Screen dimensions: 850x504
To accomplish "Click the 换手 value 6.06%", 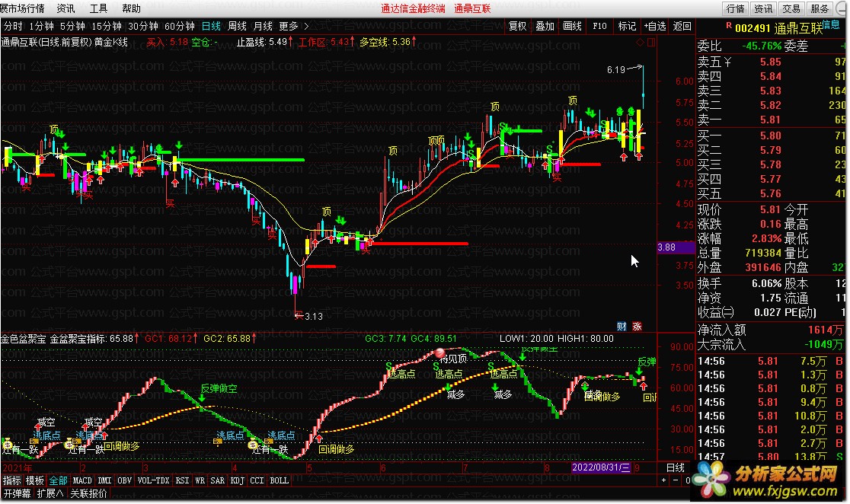I will coord(766,283).
